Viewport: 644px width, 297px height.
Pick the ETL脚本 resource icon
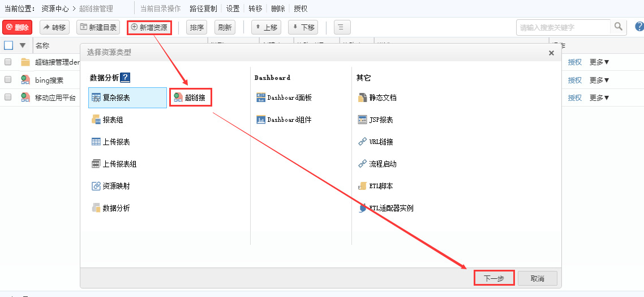(363, 186)
